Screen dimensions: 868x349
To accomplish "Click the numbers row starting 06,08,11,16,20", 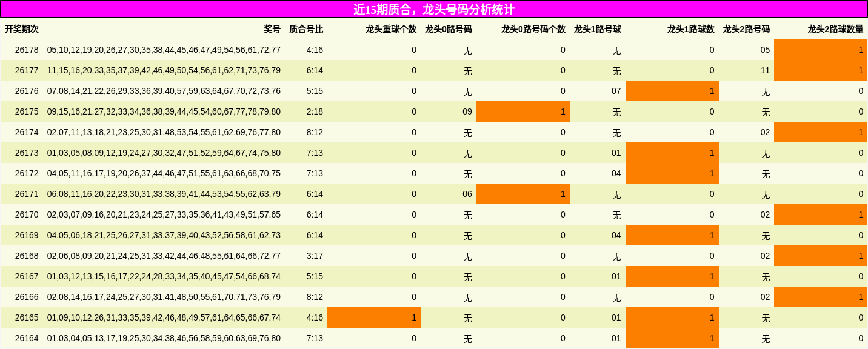I will [164, 194].
